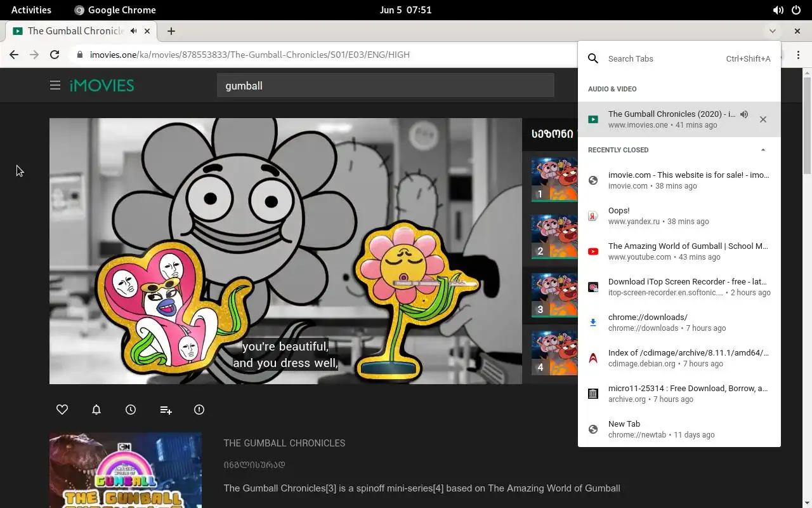The height and width of the screenshot is (508, 812).
Task: Click the iTop Screen Recorder favicon
Action: [x=593, y=287]
